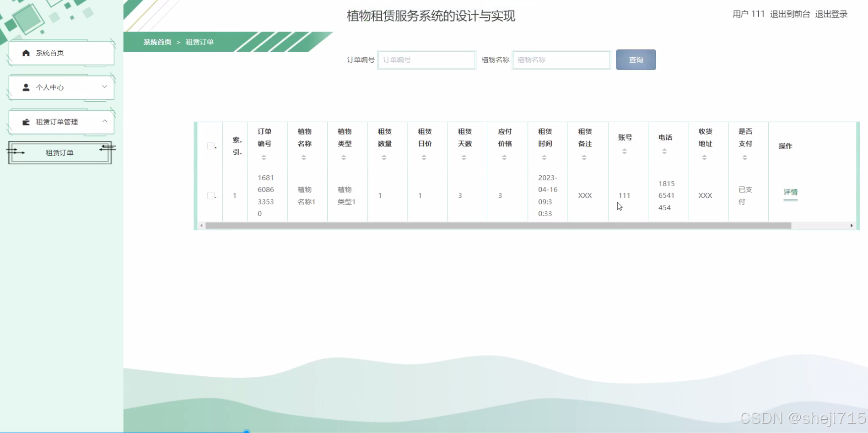Click the briefcase icon beside 租赁订单管理
868x433 pixels.
coord(26,122)
